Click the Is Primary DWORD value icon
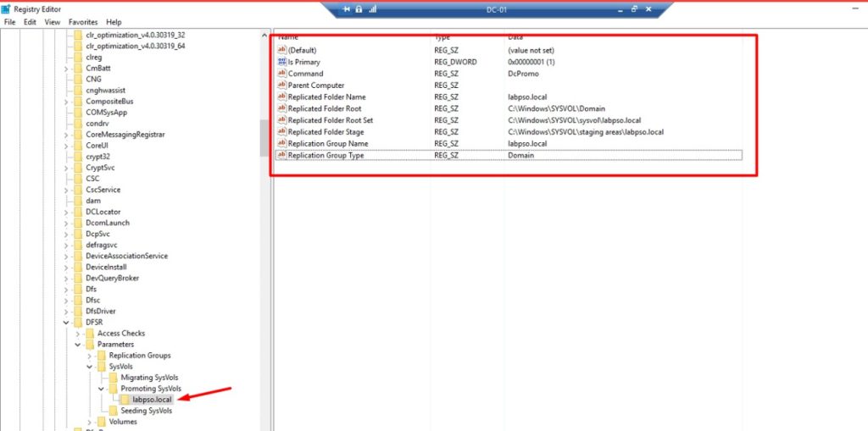 point(282,63)
